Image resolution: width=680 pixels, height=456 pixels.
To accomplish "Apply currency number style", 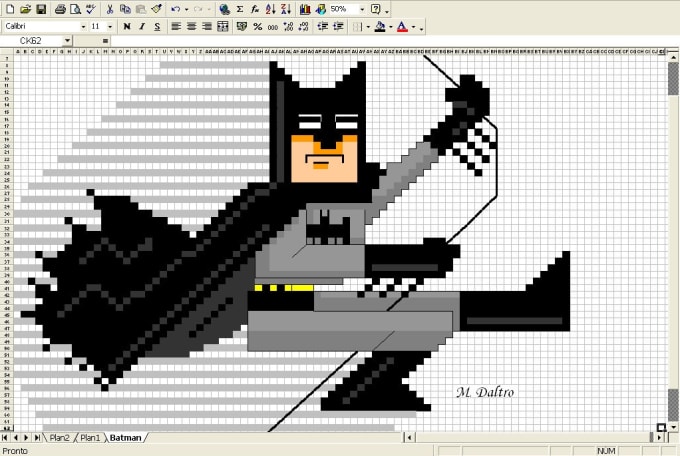I will [x=242, y=26].
